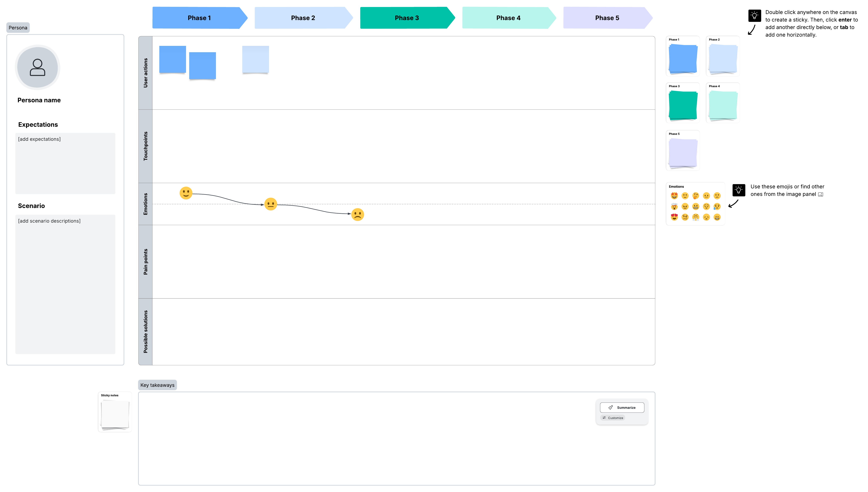Click the lightbulb tip icon next to the emoji panel
Screen dimensions: 868x492
pos(739,190)
